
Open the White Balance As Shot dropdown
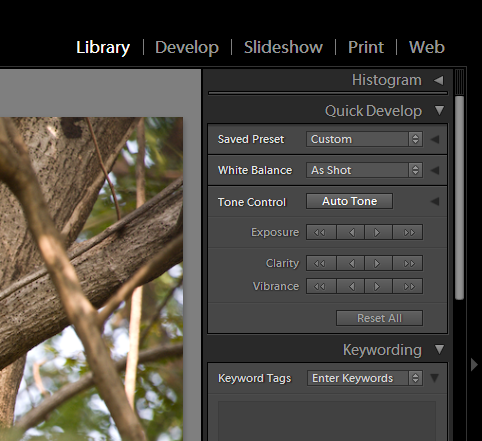point(364,170)
